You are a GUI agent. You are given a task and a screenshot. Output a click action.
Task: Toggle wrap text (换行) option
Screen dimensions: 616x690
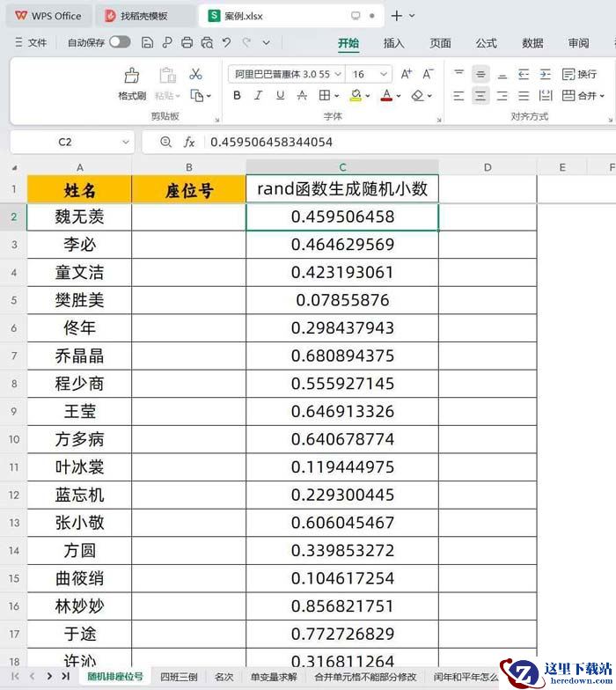pyautogui.click(x=579, y=75)
